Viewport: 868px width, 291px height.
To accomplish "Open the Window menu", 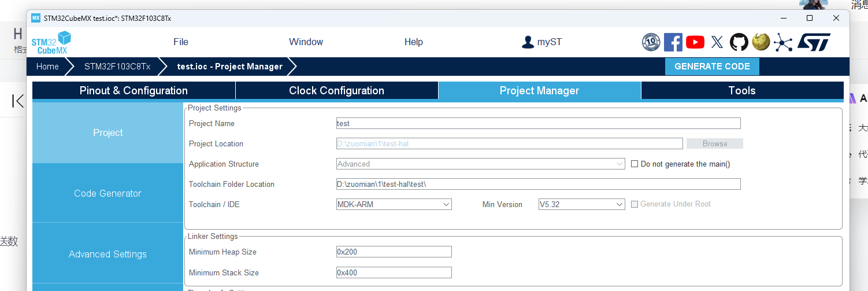I will (x=306, y=42).
